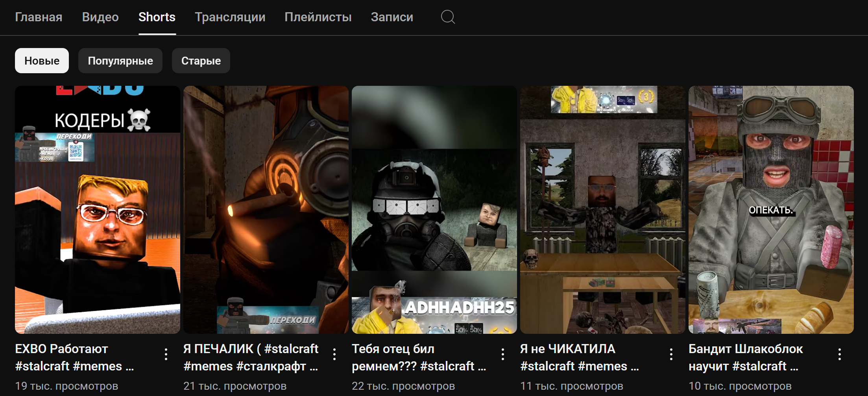Play the 'ОПЕКАТЬ.' bandit short thumbnail
Image resolution: width=868 pixels, height=396 pixels.
click(x=771, y=210)
